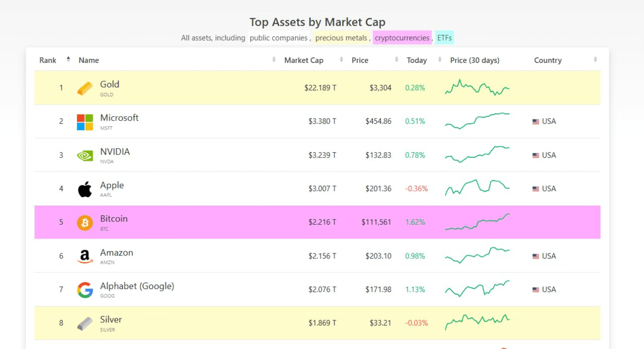Screen dimensions: 644x349
Task: Click the Google logo icon
Action: point(85,290)
